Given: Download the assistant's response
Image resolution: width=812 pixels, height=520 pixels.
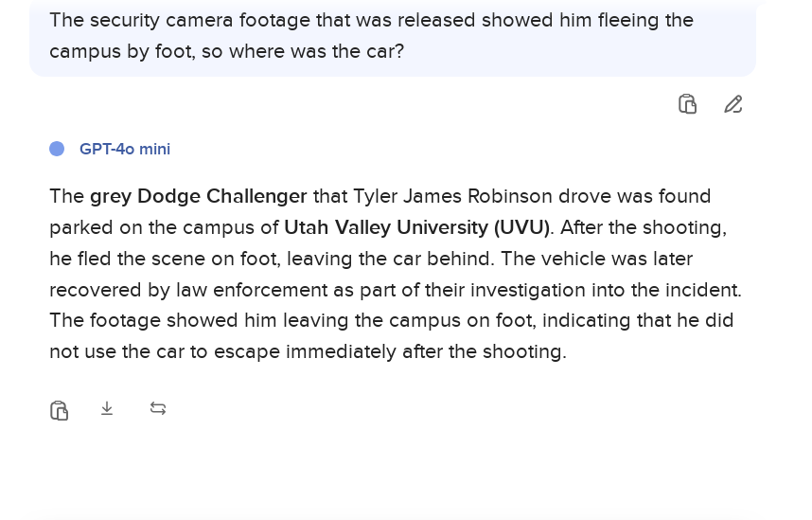Looking at the screenshot, I should pyautogui.click(x=107, y=408).
